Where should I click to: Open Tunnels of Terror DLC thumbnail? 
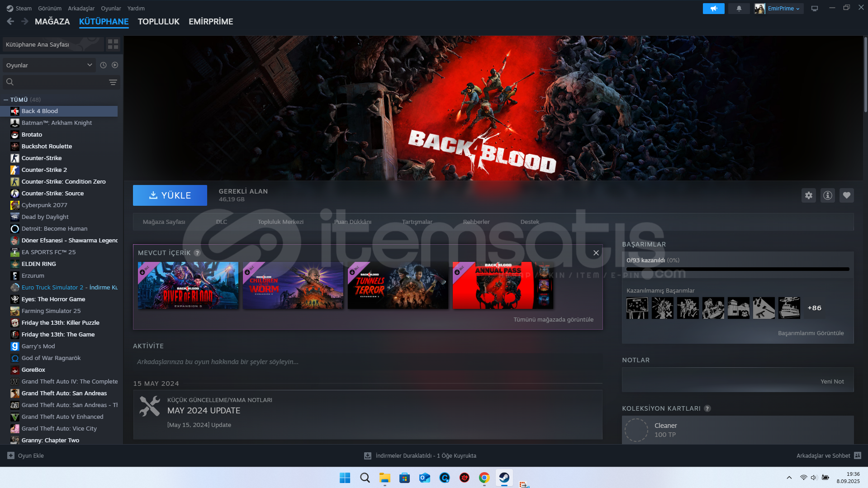[398, 285]
